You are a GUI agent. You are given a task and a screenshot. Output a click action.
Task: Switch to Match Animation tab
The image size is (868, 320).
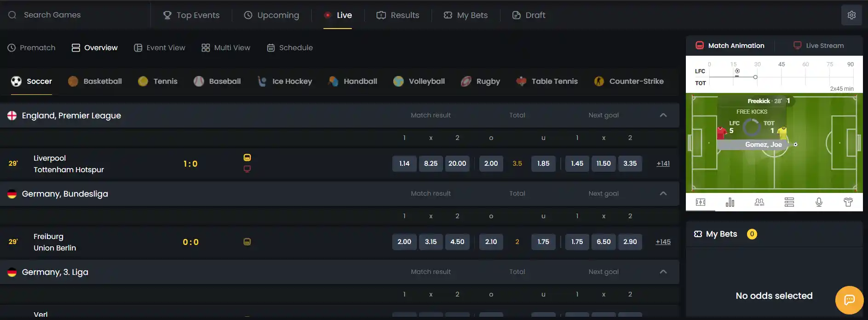point(730,46)
